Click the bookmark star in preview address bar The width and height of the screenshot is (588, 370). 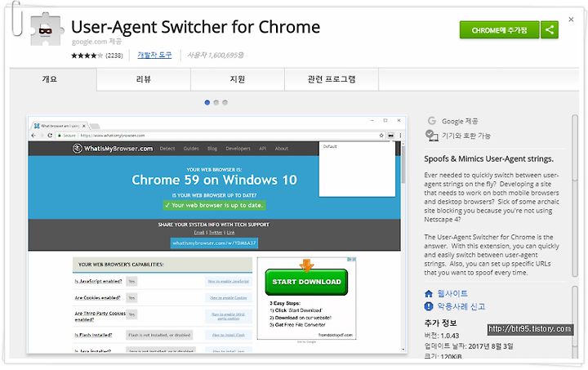(381, 136)
